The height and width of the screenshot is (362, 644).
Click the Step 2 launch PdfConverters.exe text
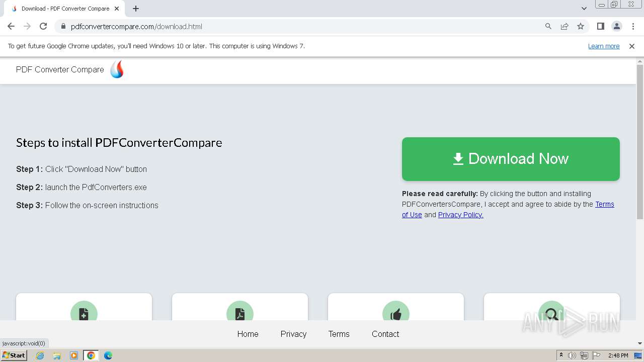(x=82, y=188)
